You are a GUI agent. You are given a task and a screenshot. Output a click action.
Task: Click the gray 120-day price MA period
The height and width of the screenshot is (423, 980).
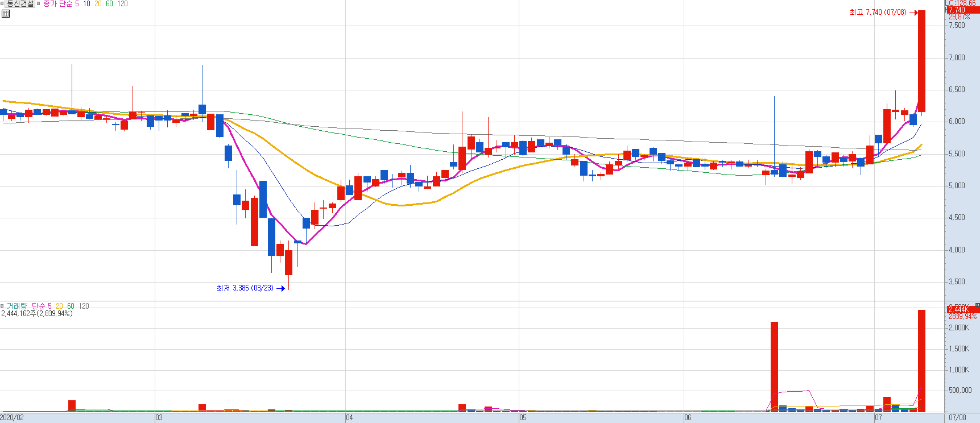click(x=122, y=4)
